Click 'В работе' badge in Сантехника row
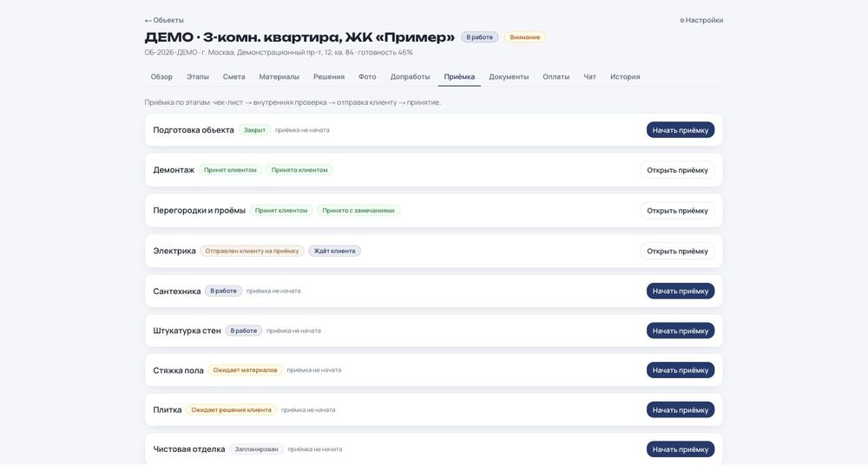868x465 pixels. click(223, 291)
